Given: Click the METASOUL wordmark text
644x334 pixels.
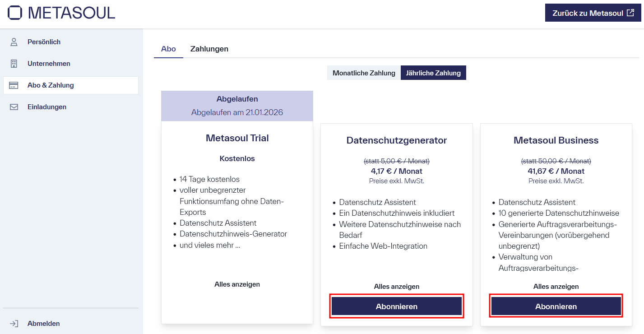Looking at the screenshot, I should (72, 13).
